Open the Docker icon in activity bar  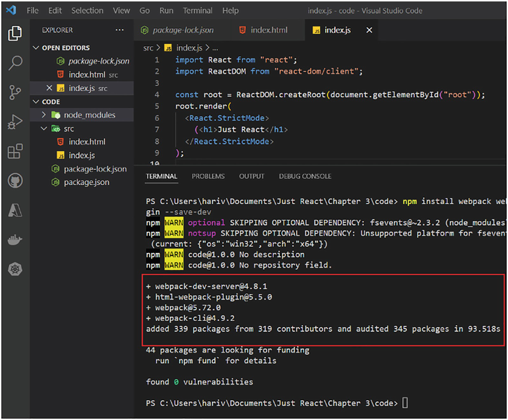(x=15, y=240)
